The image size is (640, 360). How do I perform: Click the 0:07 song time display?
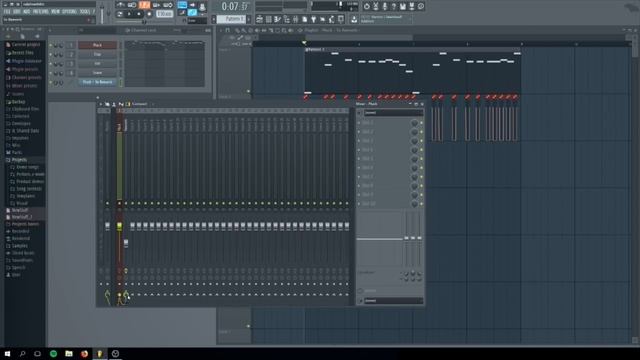tap(235, 7)
